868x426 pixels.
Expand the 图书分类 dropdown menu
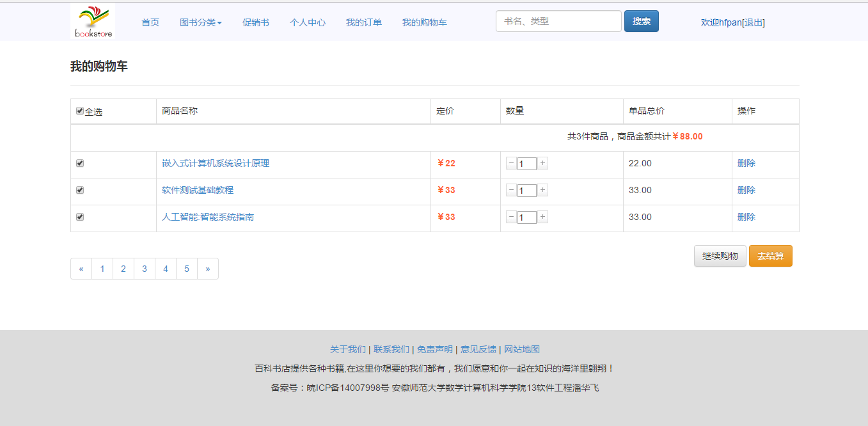click(201, 22)
